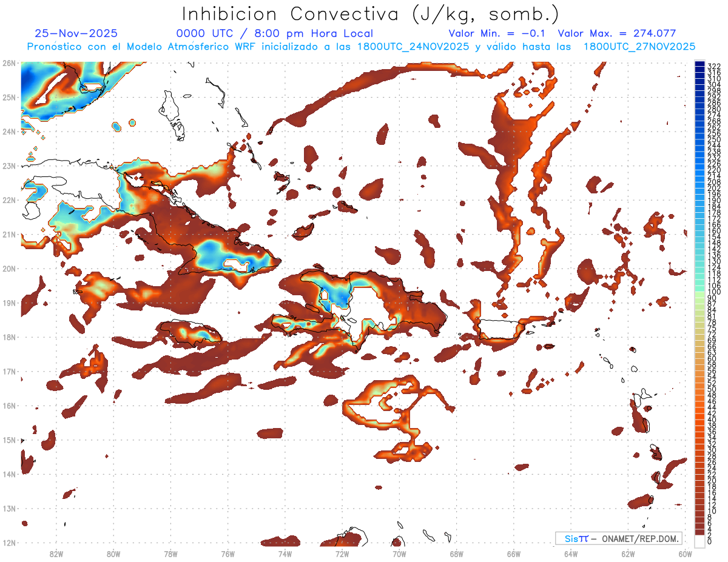728x562 pixels.
Task: Click the '22N' latitude label
Action: [x=8, y=199]
